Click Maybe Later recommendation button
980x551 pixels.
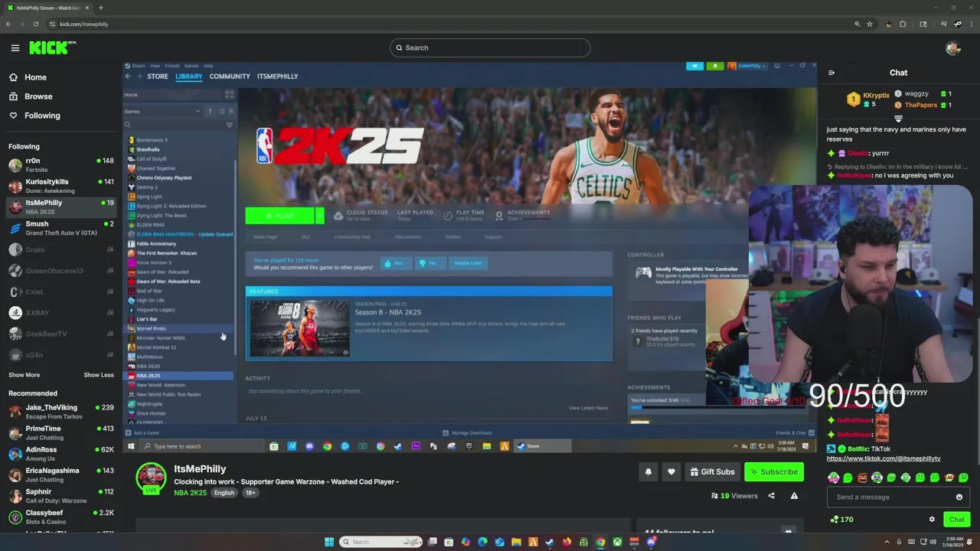tap(468, 262)
